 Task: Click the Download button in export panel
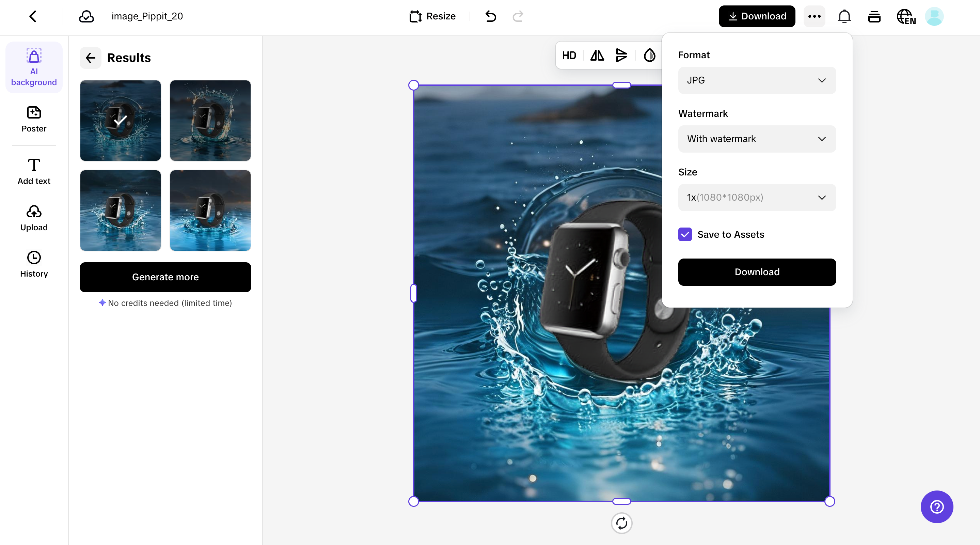757,272
